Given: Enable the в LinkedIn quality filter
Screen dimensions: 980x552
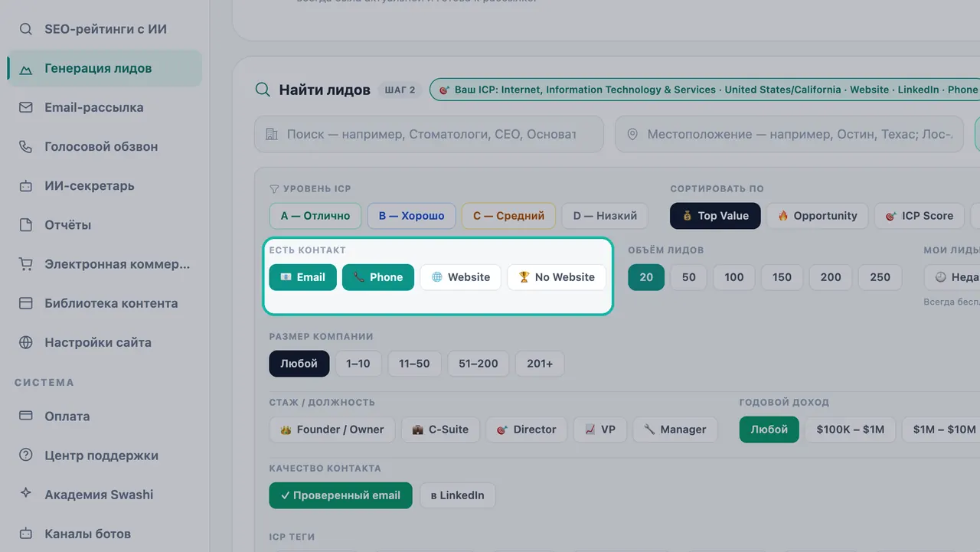Looking at the screenshot, I should click(x=457, y=495).
